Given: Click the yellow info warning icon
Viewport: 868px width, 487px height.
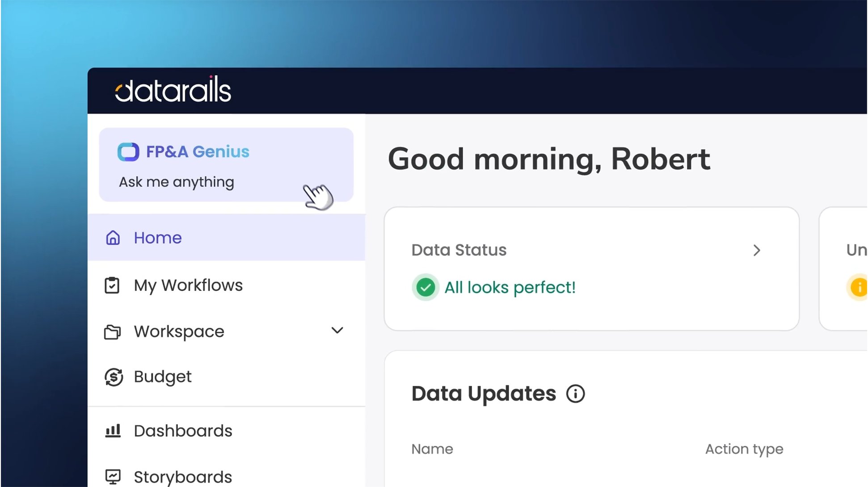Looking at the screenshot, I should 858,287.
